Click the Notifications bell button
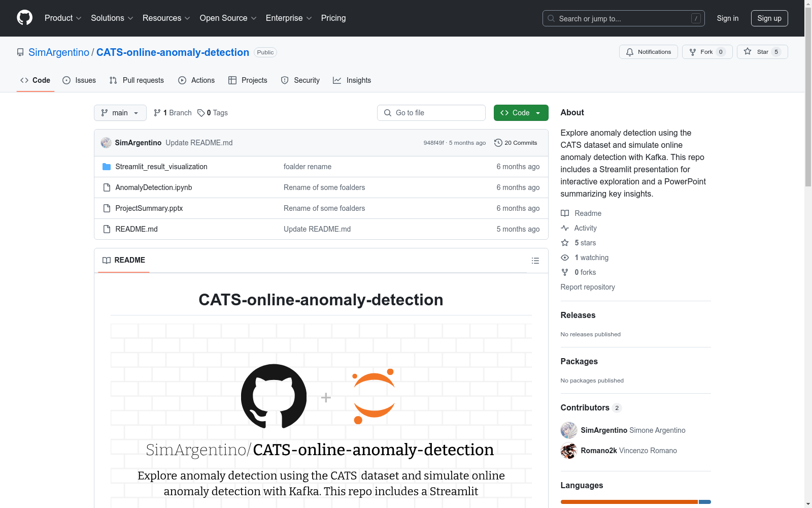 click(648, 52)
